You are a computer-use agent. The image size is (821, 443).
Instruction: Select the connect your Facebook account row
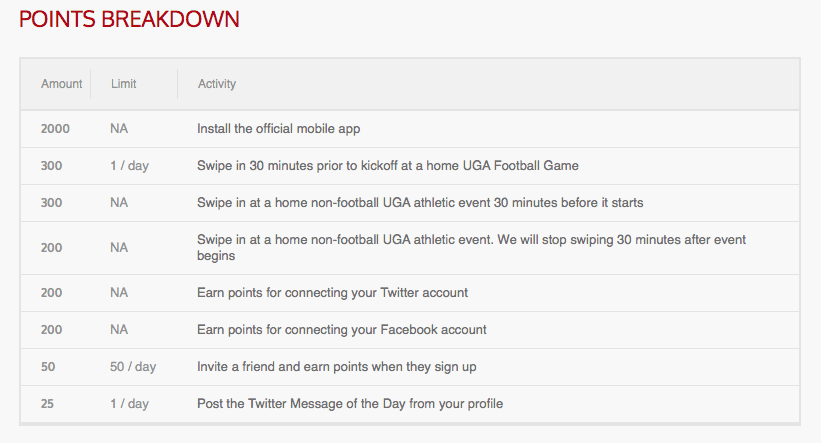tap(341, 330)
